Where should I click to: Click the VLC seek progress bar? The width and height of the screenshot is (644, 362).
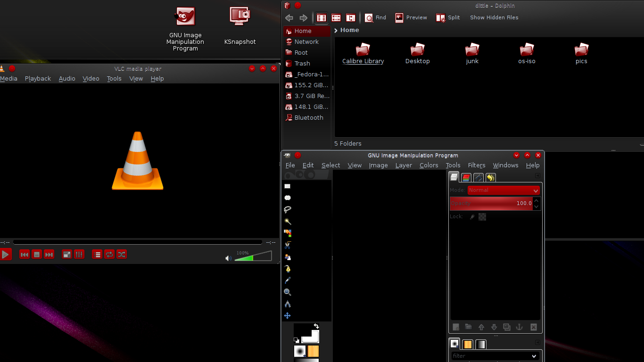(137, 242)
